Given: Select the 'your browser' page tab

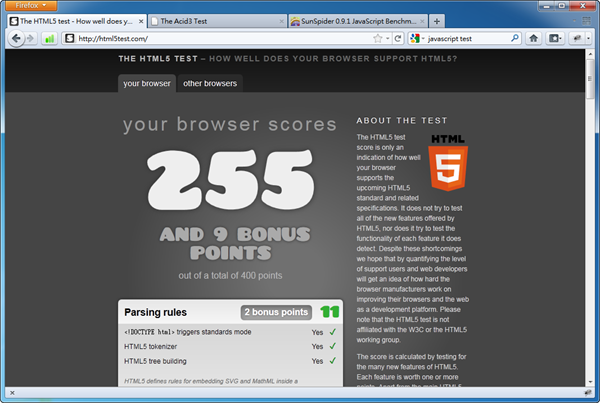Looking at the screenshot, I should coord(146,83).
